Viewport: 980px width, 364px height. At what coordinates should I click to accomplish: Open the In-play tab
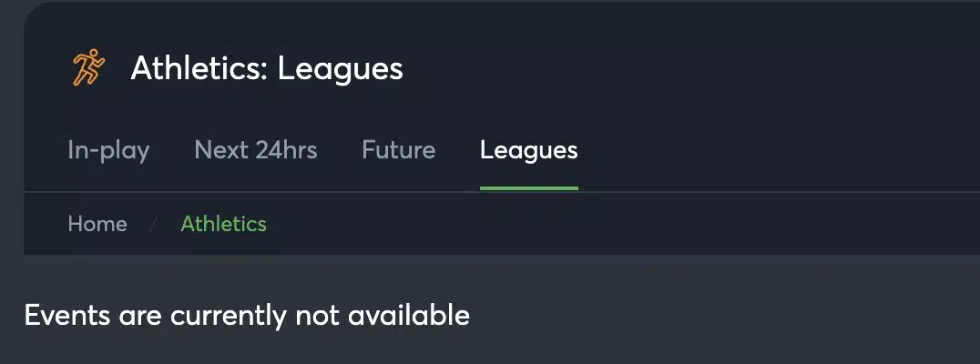pyautogui.click(x=108, y=150)
